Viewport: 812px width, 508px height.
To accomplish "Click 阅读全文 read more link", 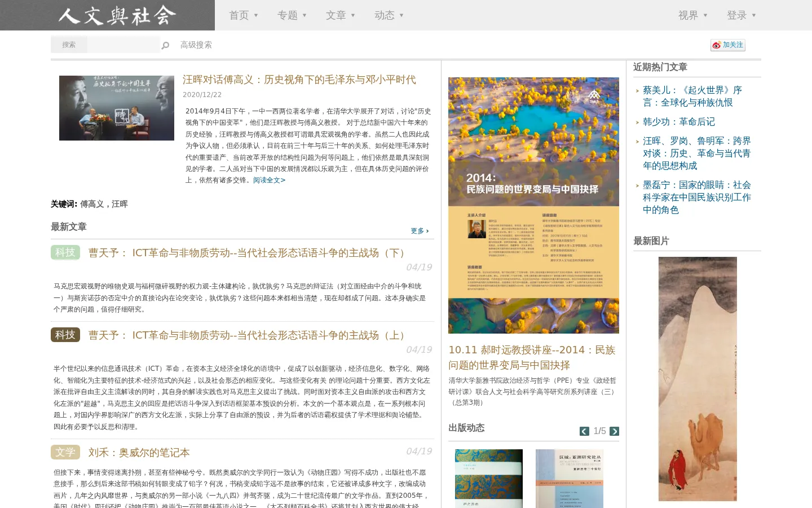I will (x=269, y=180).
